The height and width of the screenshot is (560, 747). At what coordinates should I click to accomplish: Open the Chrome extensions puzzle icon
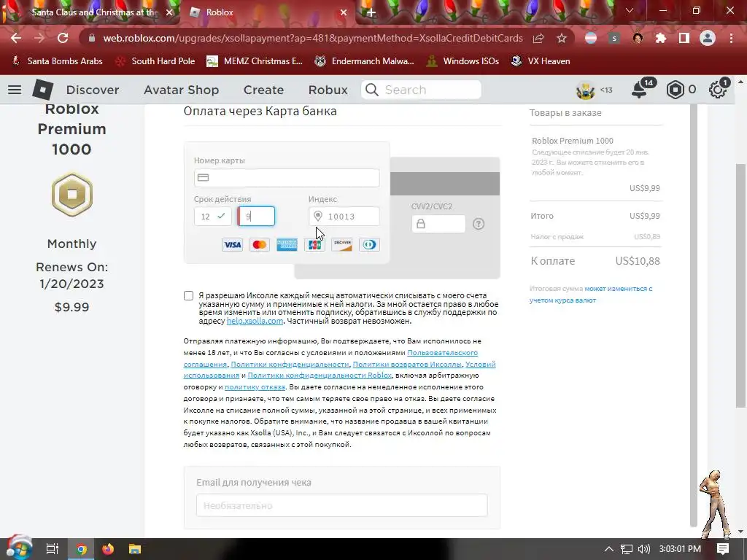[x=661, y=38]
